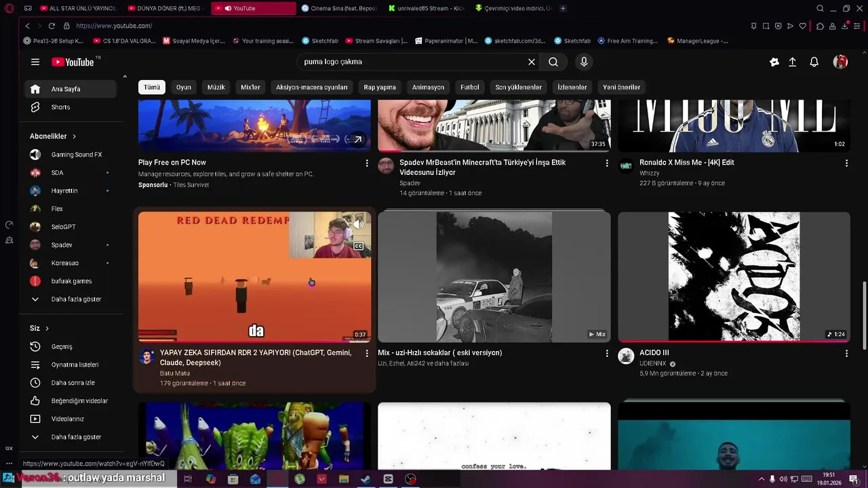868x488 pixels.
Task: Click the sparkle icon beside upload
Action: 774,62
